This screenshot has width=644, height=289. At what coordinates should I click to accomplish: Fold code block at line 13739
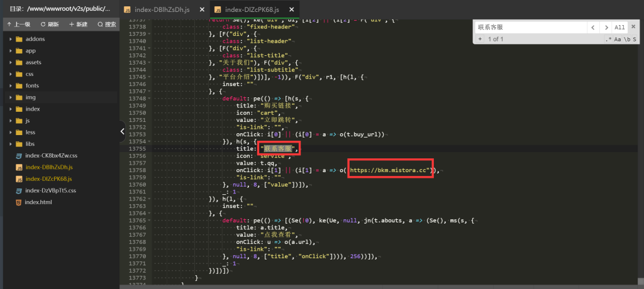(x=150, y=34)
